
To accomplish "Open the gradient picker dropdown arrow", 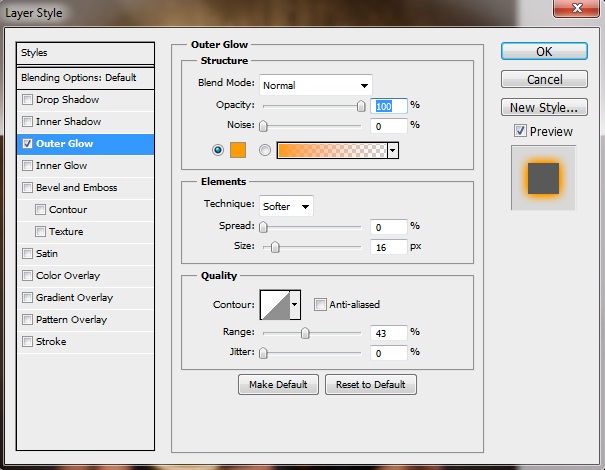I will point(393,150).
